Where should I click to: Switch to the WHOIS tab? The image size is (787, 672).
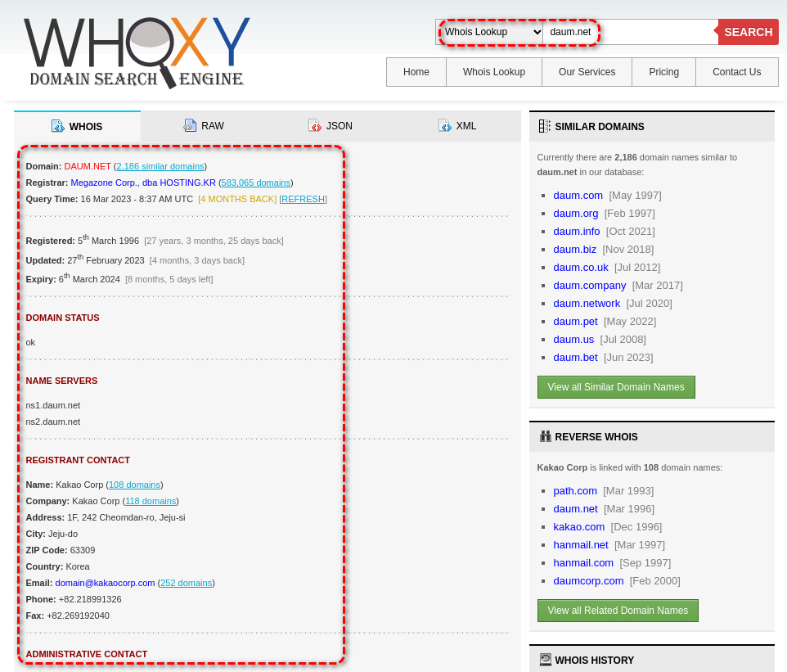point(77,126)
